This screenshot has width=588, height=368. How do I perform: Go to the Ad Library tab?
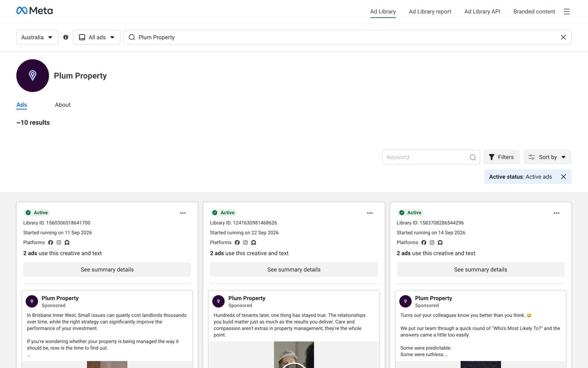[x=383, y=11]
